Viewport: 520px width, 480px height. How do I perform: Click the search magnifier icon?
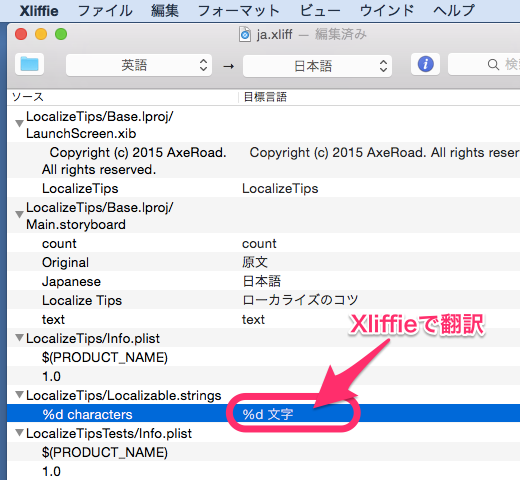[493, 64]
